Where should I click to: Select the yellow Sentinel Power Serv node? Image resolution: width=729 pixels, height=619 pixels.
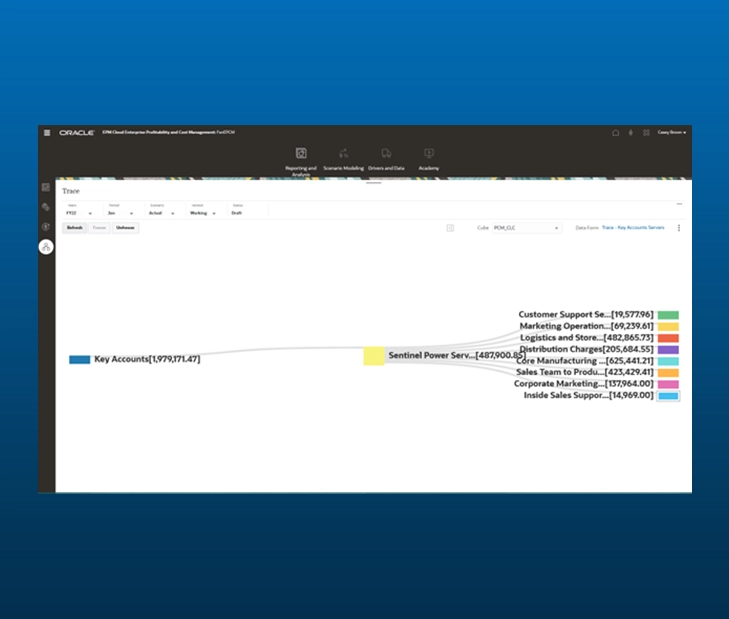(x=373, y=356)
